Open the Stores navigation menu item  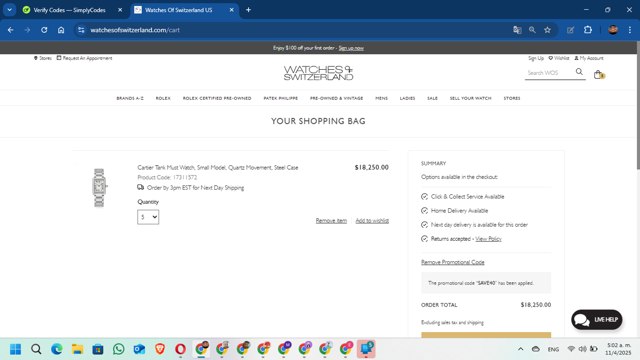(512, 98)
